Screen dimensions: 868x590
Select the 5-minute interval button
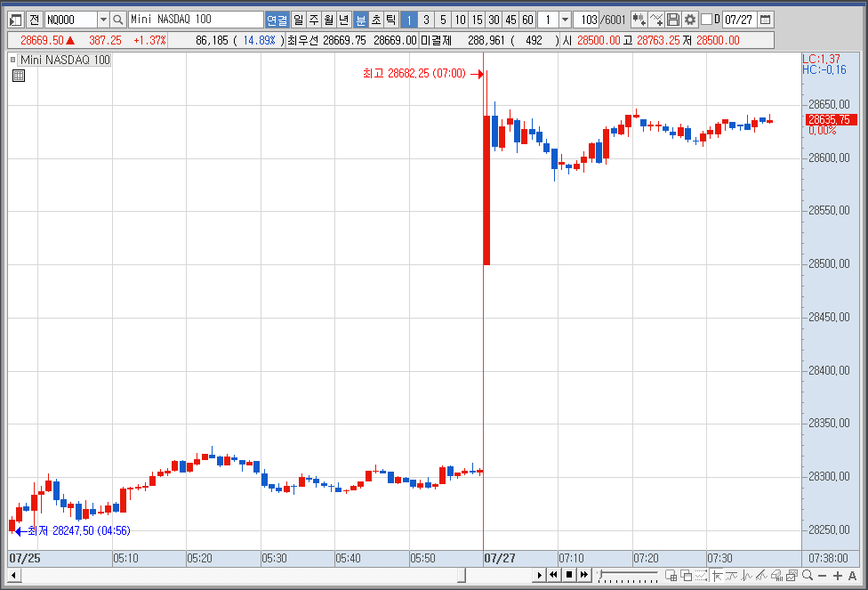click(443, 20)
